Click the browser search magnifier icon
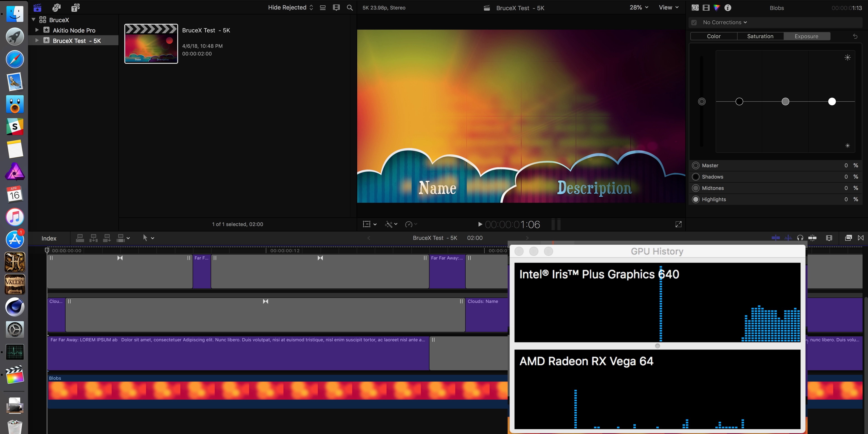 350,7
